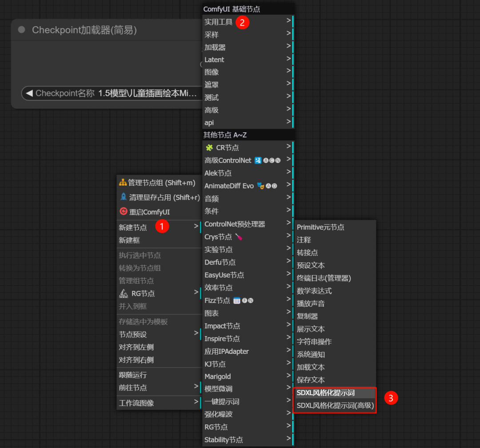Image resolution: width=480 pixels, height=448 pixels.
Task: Click the pink brush icon beside Crys节点
Action: coord(239,237)
